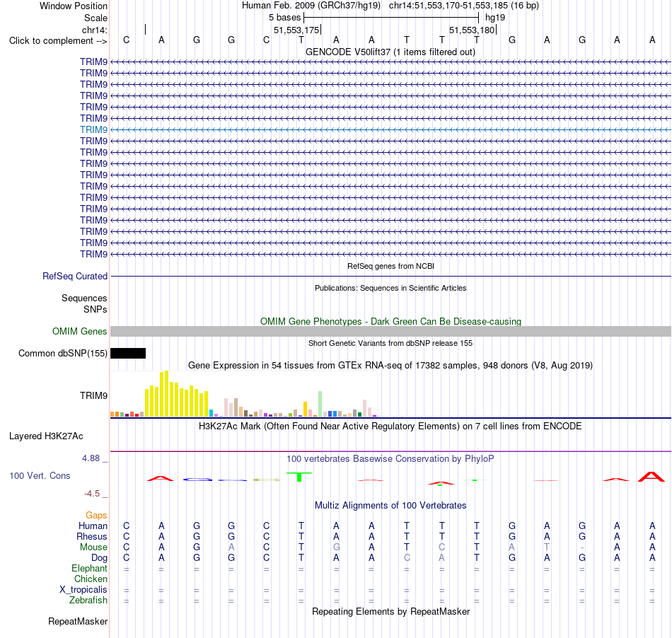
Task: Open "Repeating Elements by RepeatMasker" title
Action: click(x=390, y=612)
